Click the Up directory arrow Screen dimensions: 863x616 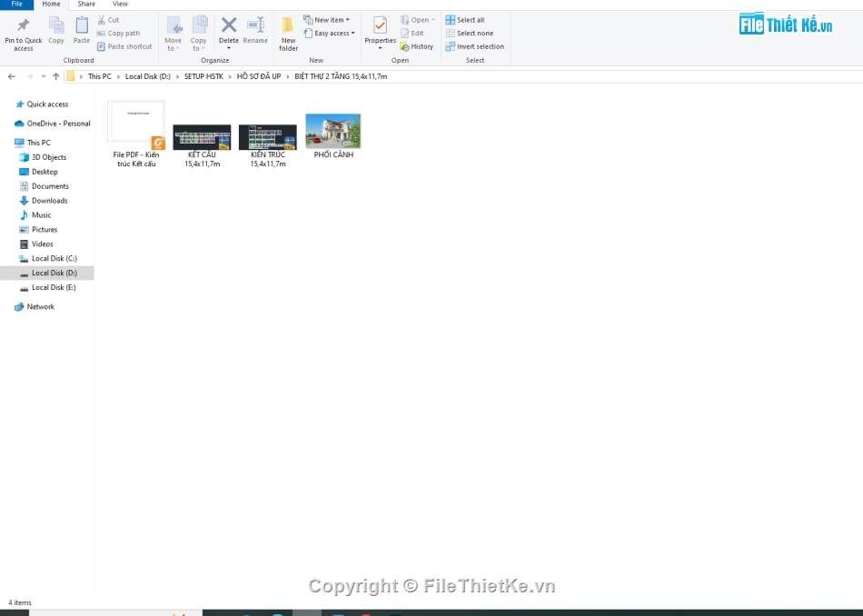(x=56, y=76)
